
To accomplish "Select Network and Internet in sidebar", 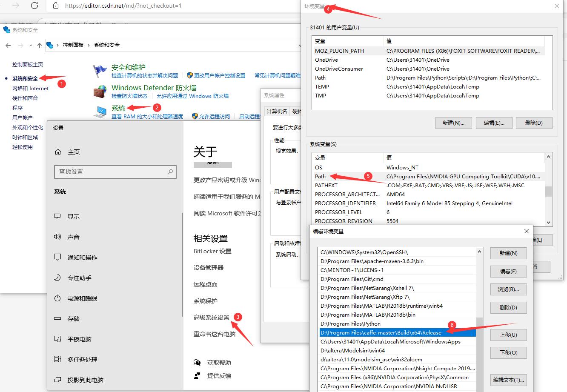I will pyautogui.click(x=31, y=89).
